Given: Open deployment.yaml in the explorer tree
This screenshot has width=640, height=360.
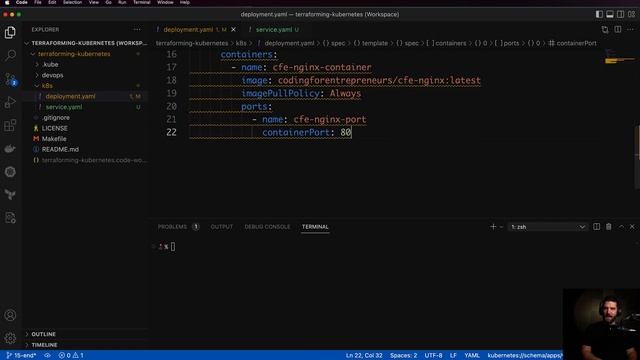Looking at the screenshot, I should pyautogui.click(x=70, y=96).
